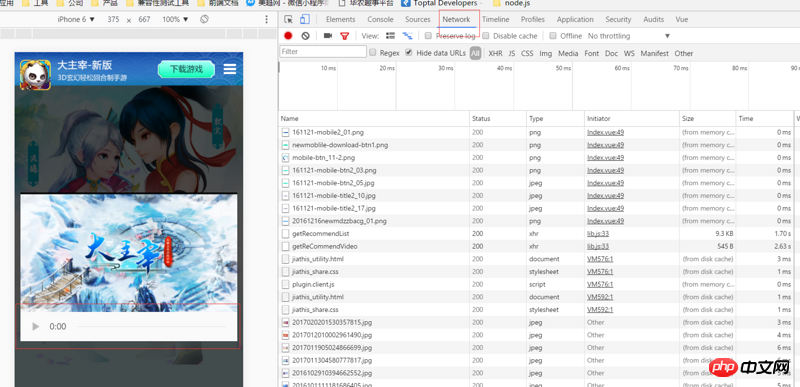Select the getReCommendVideo request row
The image size is (800, 387).
click(536, 246)
